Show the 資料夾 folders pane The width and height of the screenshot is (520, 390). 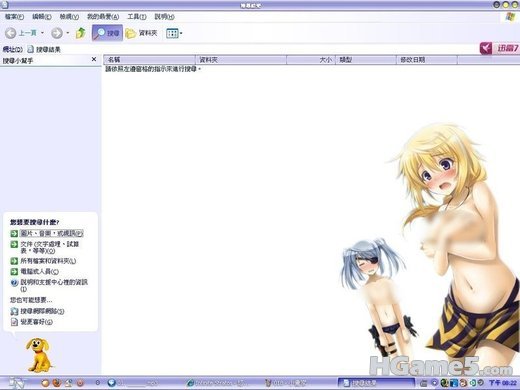pyautogui.click(x=141, y=33)
